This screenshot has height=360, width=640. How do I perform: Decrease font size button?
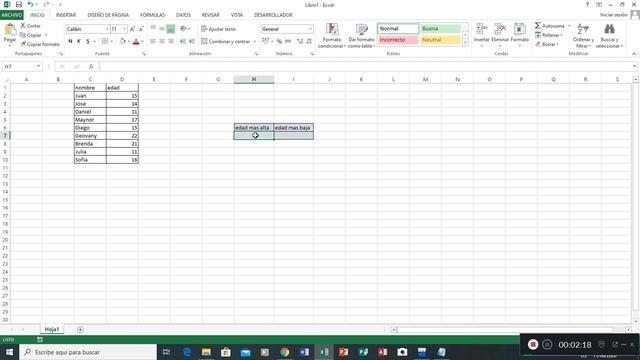[x=141, y=29]
